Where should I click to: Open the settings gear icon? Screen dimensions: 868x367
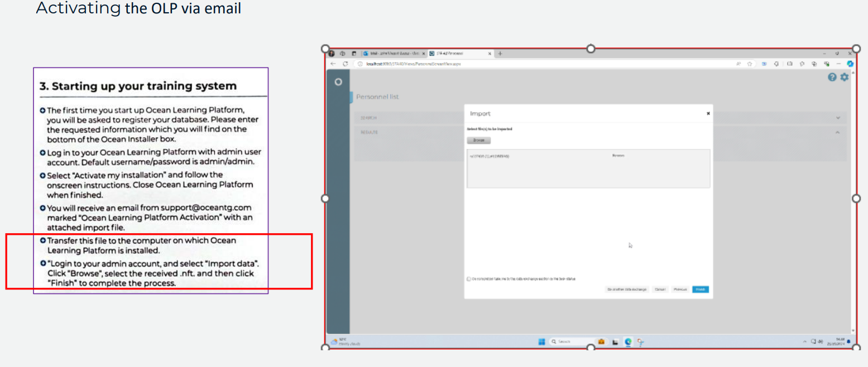844,78
